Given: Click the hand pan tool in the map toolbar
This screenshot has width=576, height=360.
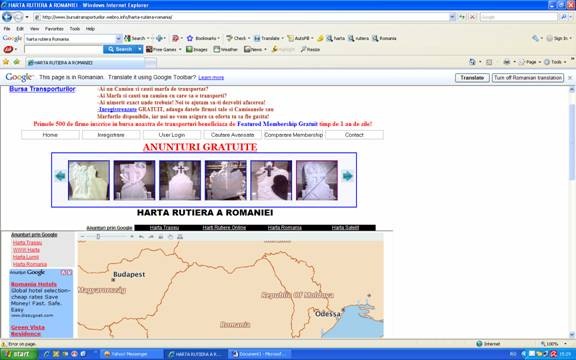Looking at the screenshot, I should tap(170, 237).
